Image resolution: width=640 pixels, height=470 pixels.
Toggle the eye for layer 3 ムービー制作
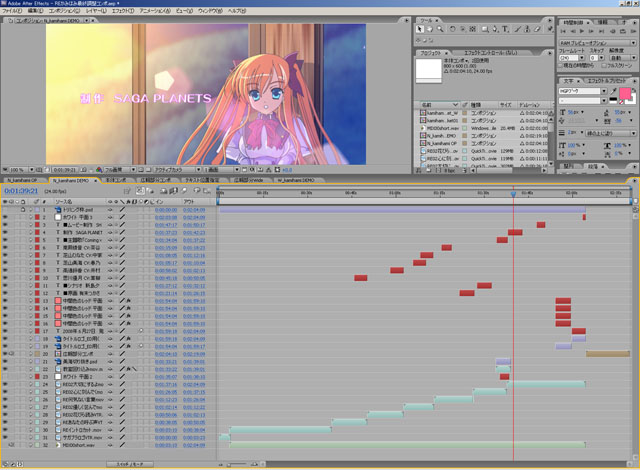coord(5,225)
